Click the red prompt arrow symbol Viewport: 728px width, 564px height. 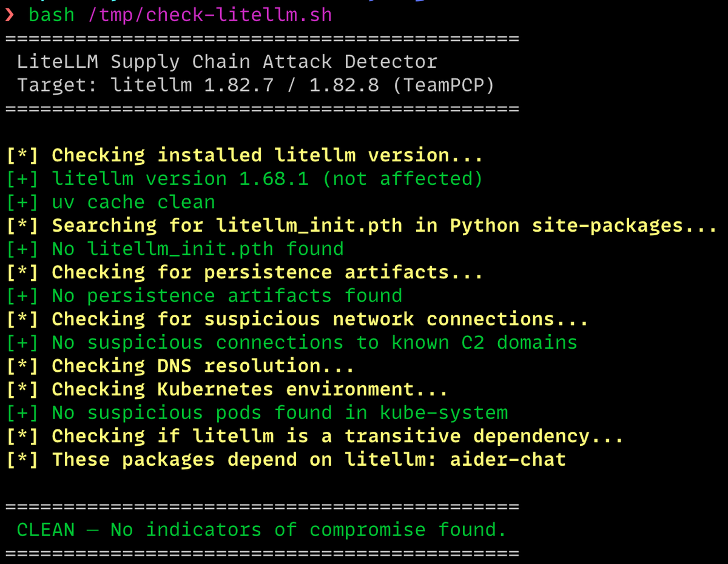(x=9, y=15)
